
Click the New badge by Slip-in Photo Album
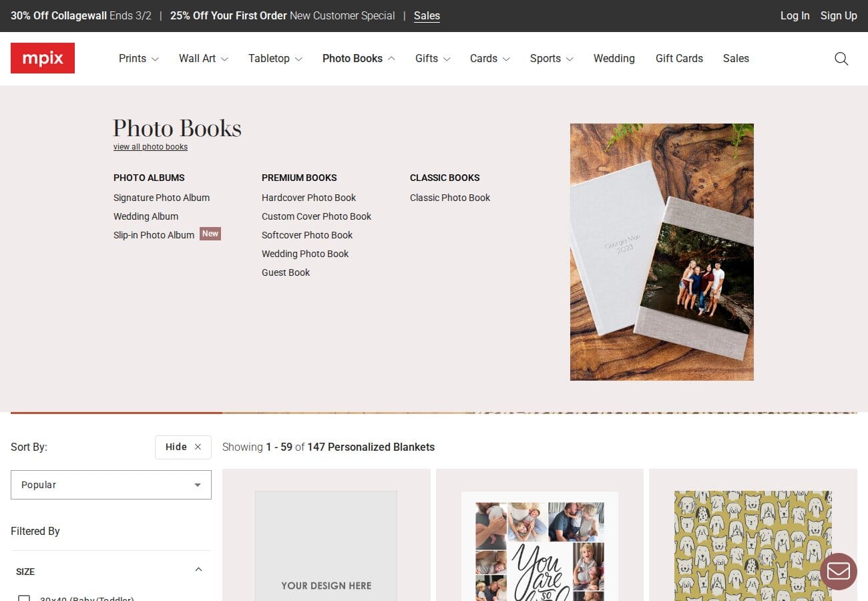[210, 234]
